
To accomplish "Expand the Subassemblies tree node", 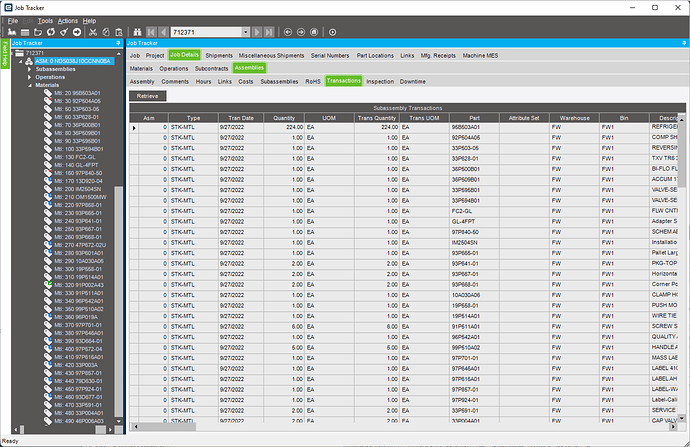I will [x=29, y=69].
